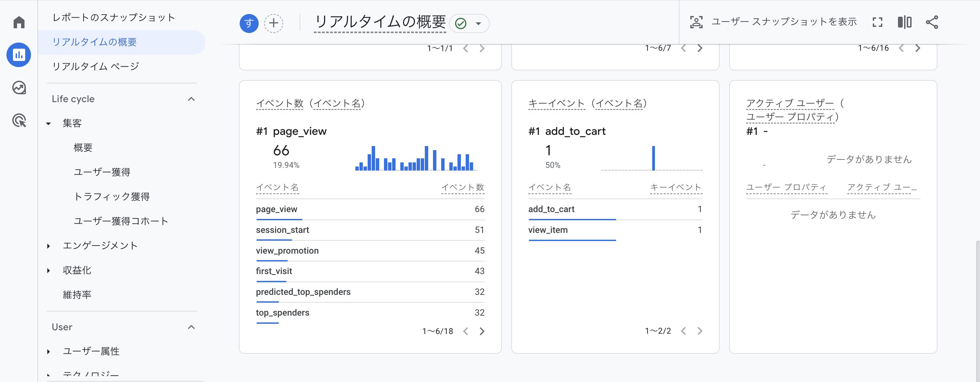The width and height of the screenshot is (980, 382).
Task: Click the predicted_top_spenders row
Action: point(370,292)
